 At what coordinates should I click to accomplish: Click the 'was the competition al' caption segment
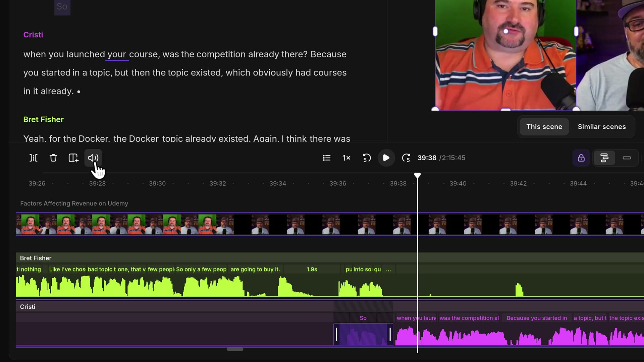click(469, 318)
